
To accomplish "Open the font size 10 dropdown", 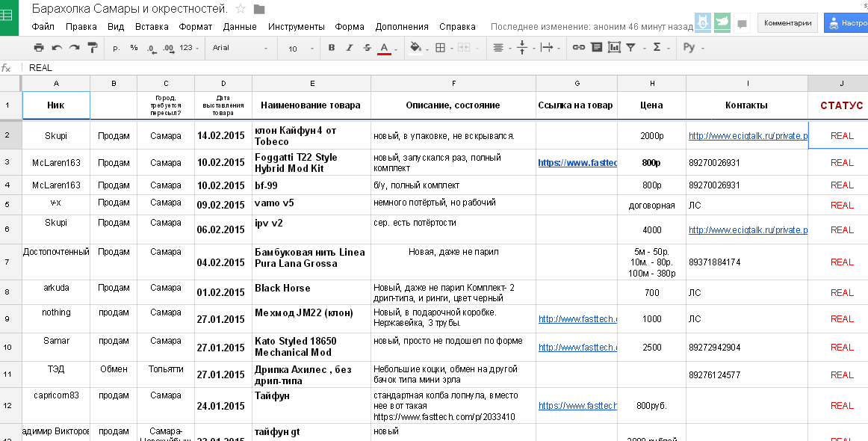I will coord(300,48).
